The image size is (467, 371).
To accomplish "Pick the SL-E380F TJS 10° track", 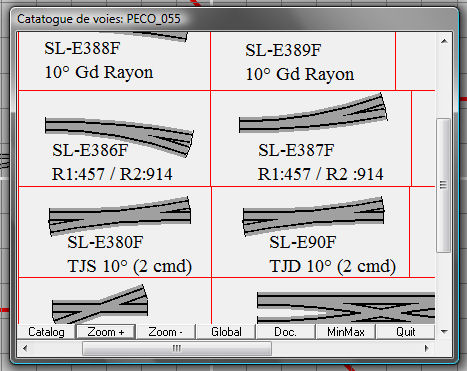I will point(115,232).
